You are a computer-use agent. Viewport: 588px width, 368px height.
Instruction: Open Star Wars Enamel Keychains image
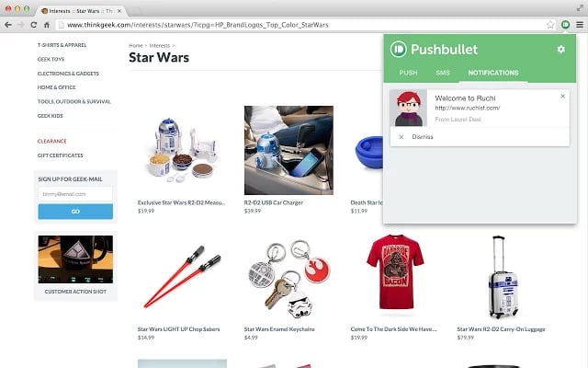click(288, 277)
